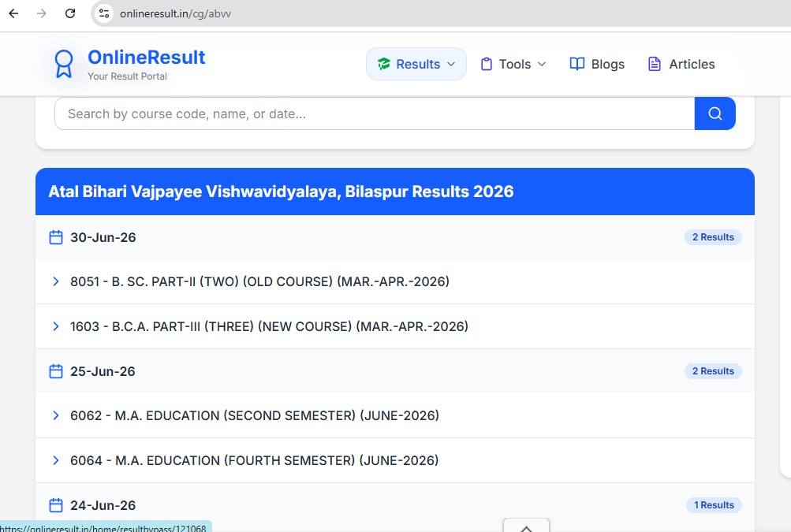Click the 25-Jun-26 date heading
Screen dimensions: 791x532
click(103, 372)
